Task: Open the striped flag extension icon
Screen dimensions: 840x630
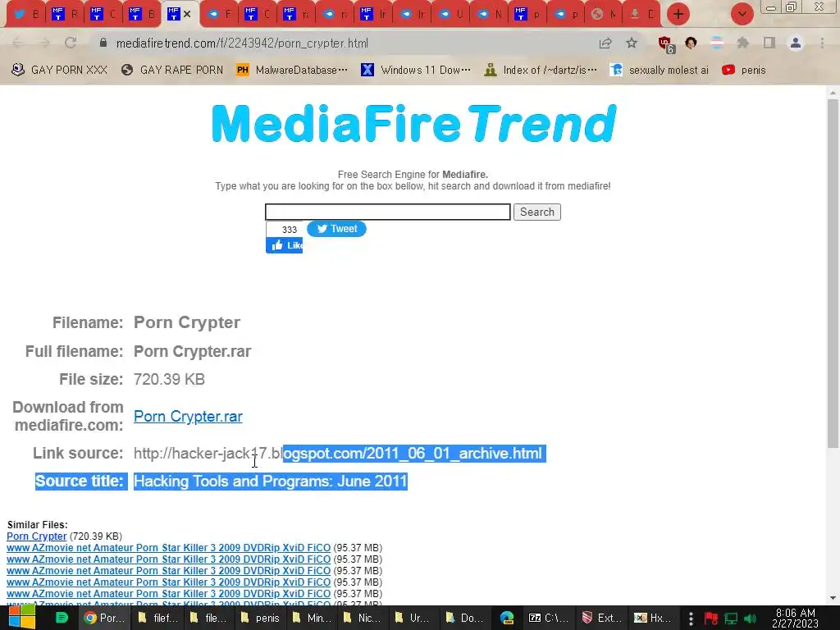Action: (717, 43)
